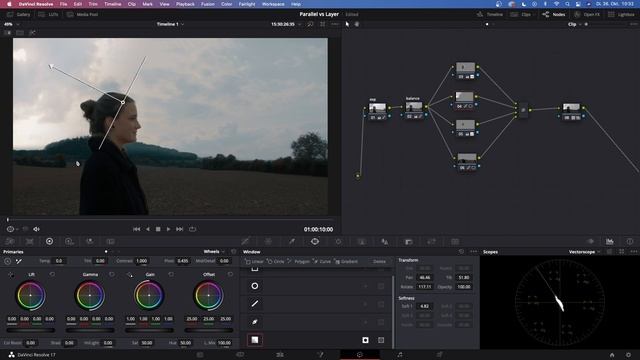The image size is (640, 360).
Task: Open the LUTs panel
Action: (x=49, y=14)
